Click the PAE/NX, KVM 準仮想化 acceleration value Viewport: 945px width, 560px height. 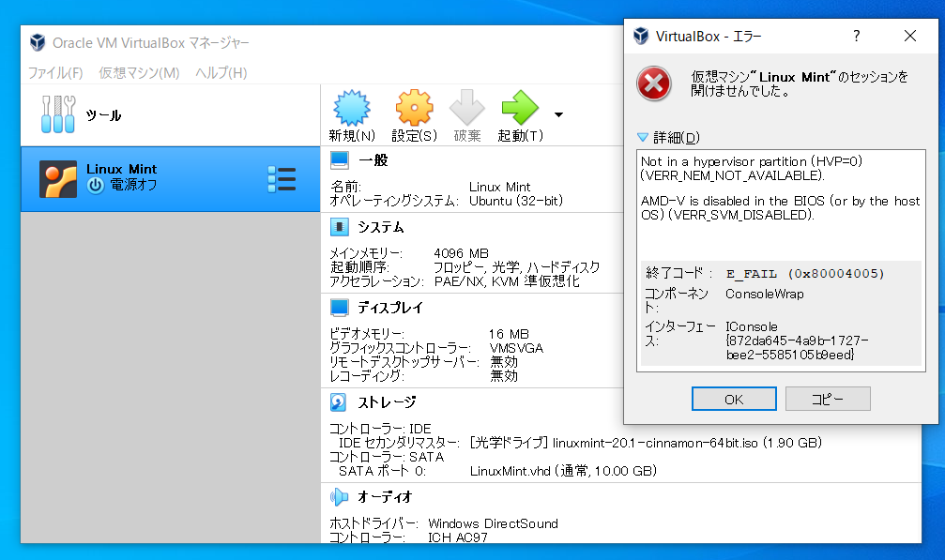[x=506, y=281]
